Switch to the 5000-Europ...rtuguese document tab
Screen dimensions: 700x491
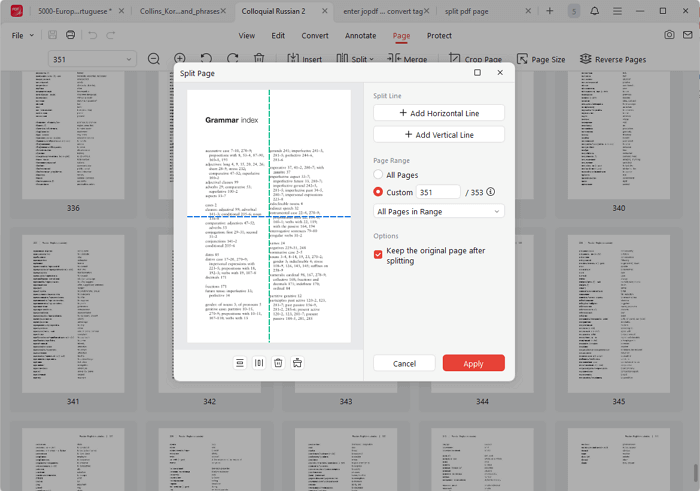tap(75, 11)
